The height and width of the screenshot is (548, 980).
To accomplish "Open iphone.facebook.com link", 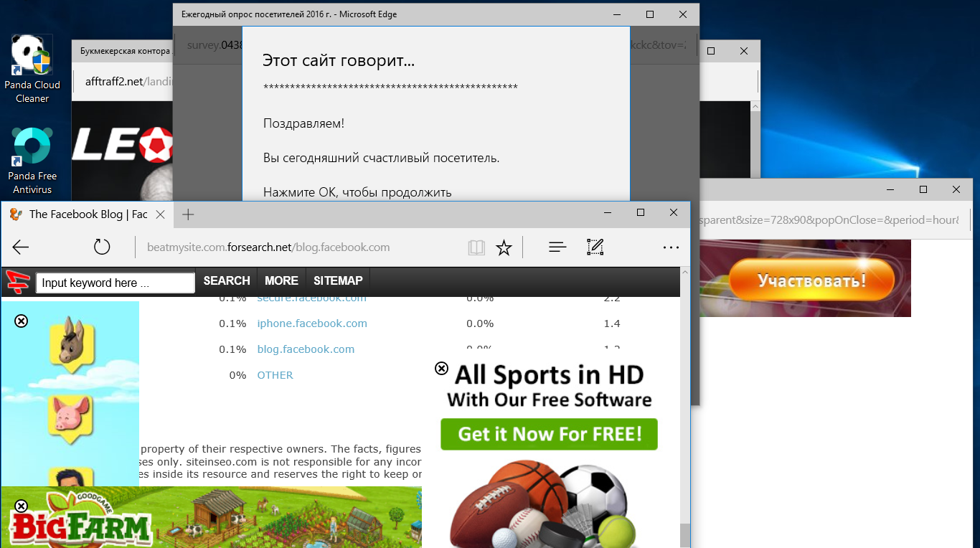I will tap(312, 323).
